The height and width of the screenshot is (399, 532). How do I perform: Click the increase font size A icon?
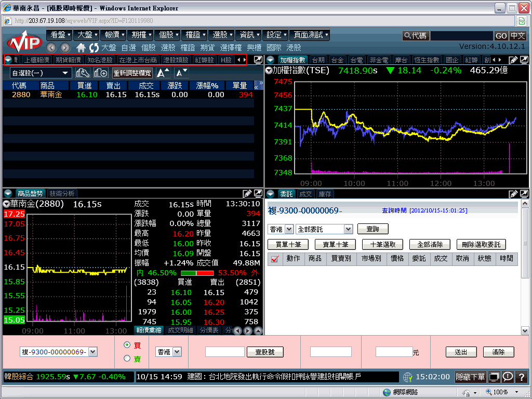163,73
